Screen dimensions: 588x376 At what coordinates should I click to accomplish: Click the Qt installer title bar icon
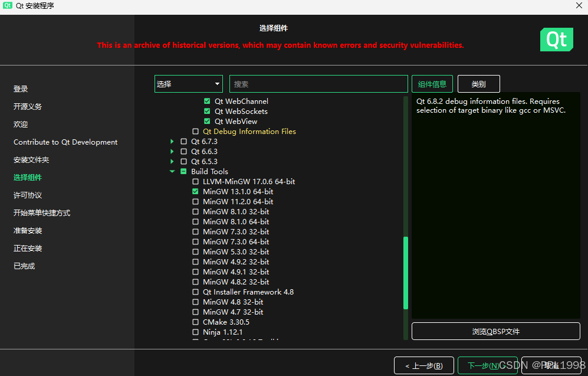(x=7, y=6)
